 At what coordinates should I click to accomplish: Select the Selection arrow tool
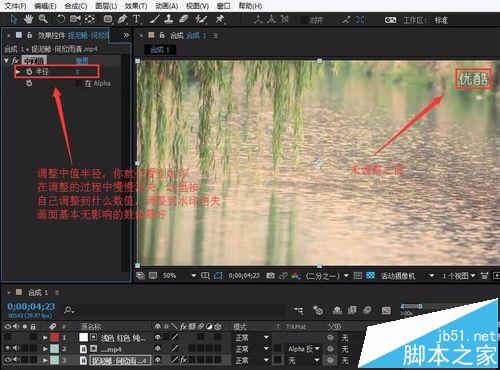(14, 19)
